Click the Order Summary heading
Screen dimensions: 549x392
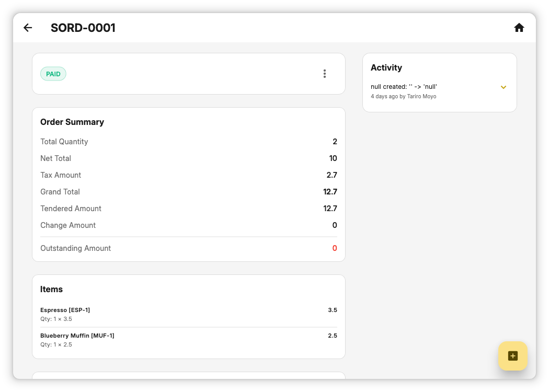[72, 122]
